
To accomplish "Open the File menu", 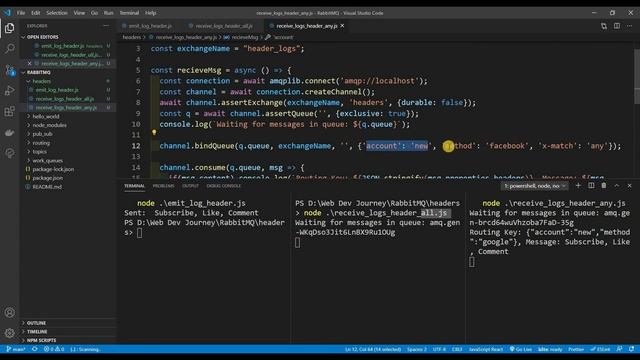I will (x=21, y=13).
